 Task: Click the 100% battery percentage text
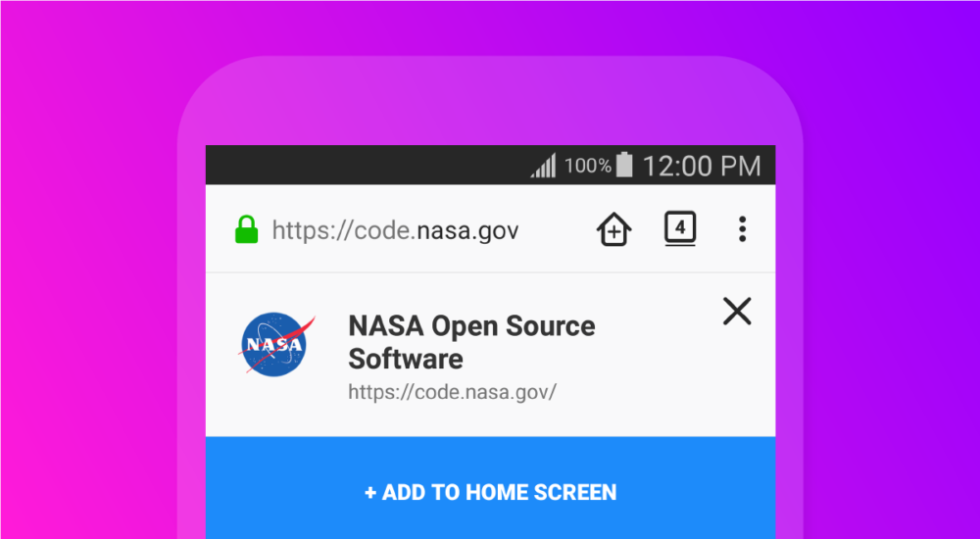click(x=587, y=166)
